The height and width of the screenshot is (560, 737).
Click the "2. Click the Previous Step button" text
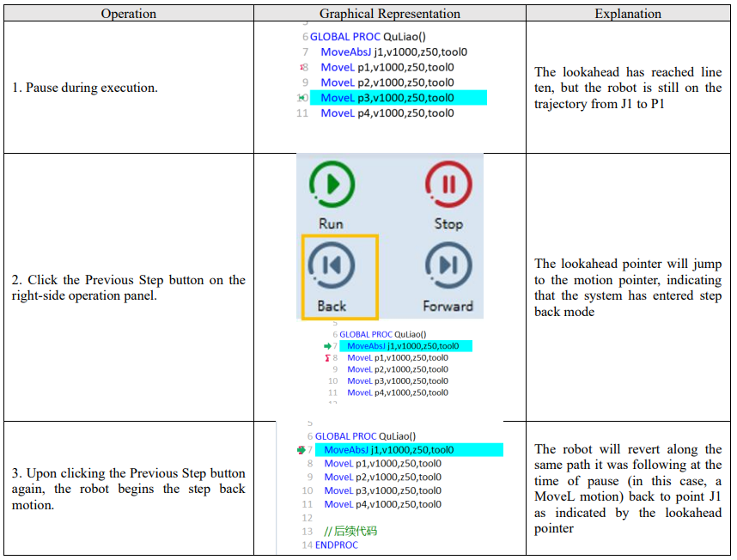click(x=128, y=288)
